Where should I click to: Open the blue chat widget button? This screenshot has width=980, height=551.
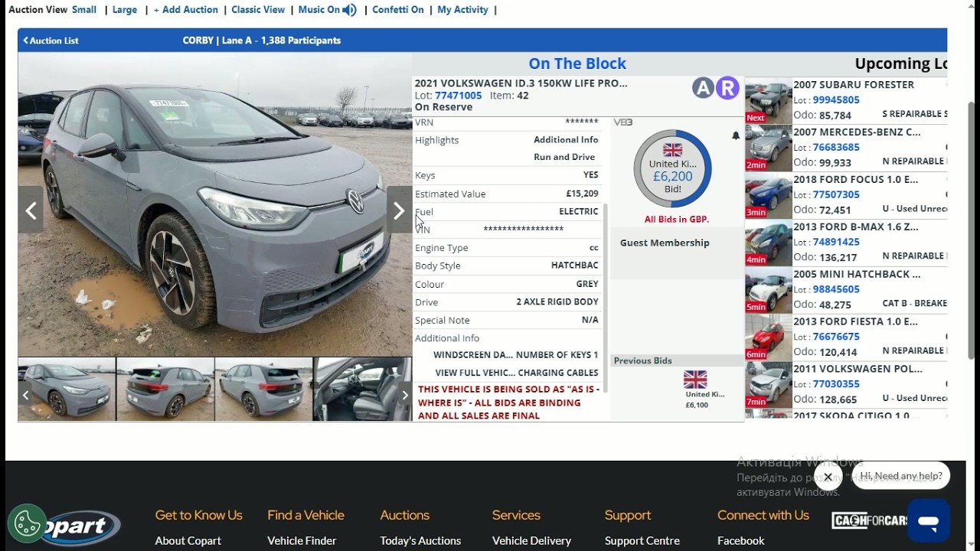point(929,521)
